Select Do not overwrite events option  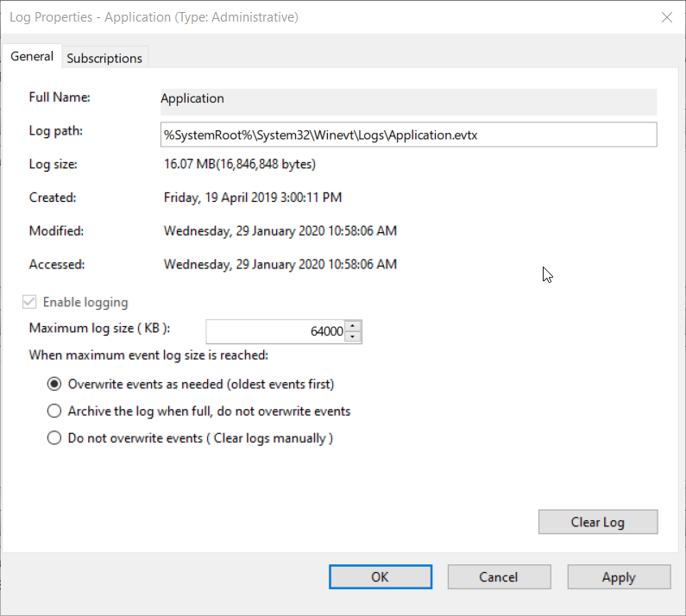(x=54, y=438)
